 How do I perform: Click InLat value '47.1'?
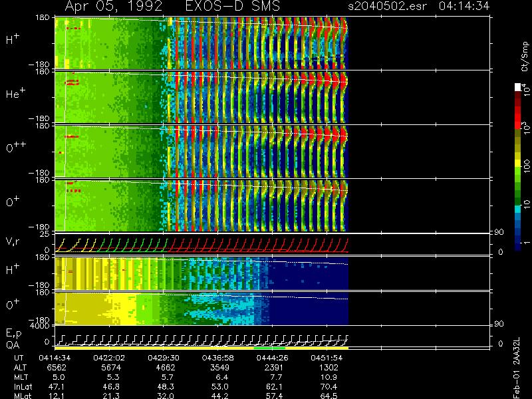tap(57, 386)
